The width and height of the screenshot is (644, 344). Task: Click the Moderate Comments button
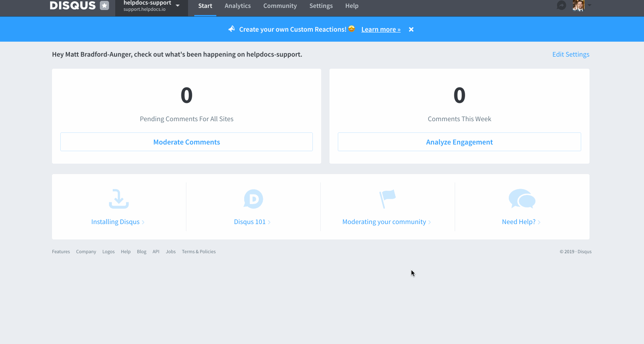[186, 142]
